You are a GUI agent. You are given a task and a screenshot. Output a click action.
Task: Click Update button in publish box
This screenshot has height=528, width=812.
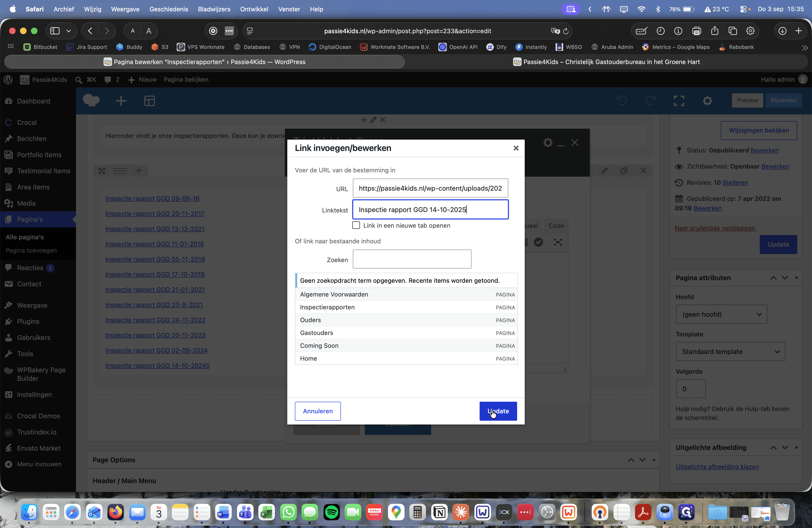(x=778, y=244)
